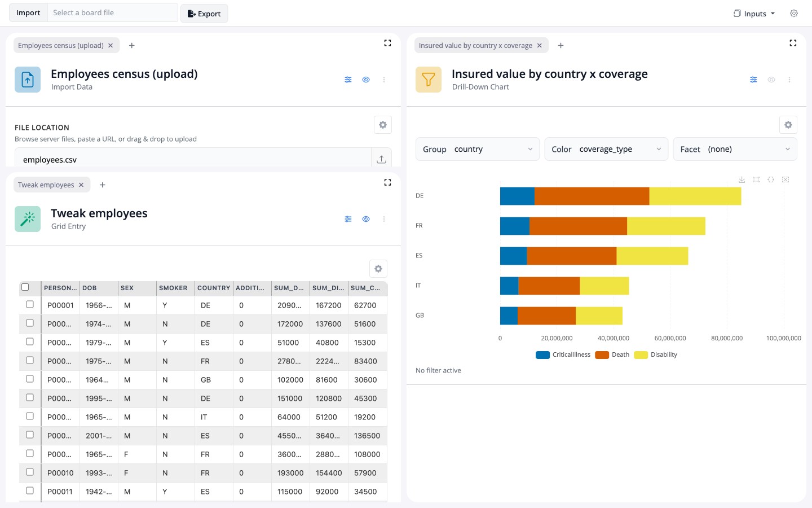
Task: Toggle visibility of Employees census node
Action: (x=366, y=80)
